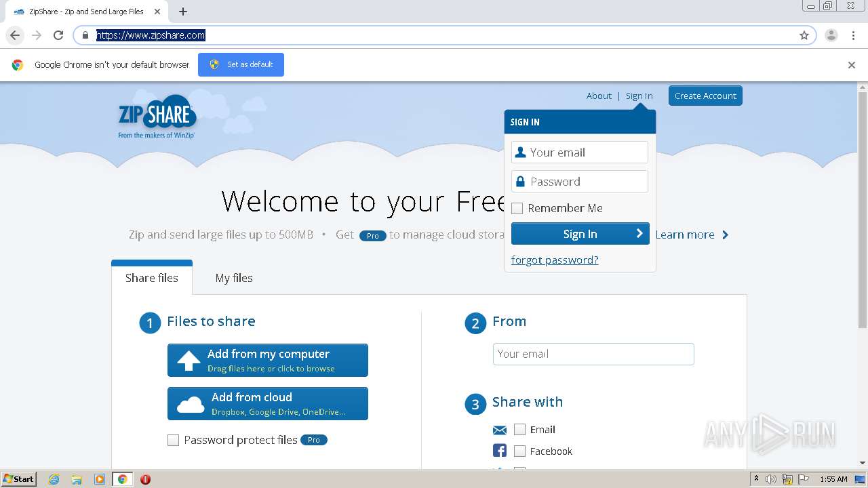868x488 pixels.
Task: Click the network tray icon
Action: click(787, 479)
